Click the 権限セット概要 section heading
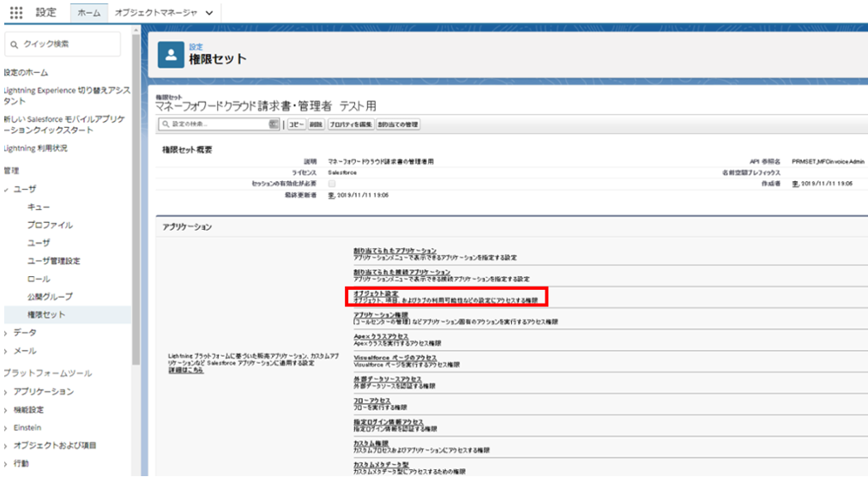 pyautogui.click(x=187, y=150)
